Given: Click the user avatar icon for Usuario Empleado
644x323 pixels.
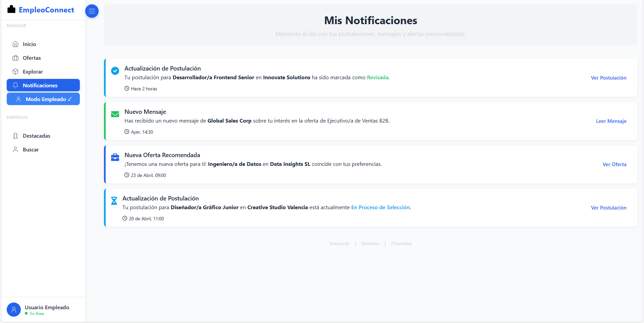Looking at the screenshot, I should tap(14, 310).
